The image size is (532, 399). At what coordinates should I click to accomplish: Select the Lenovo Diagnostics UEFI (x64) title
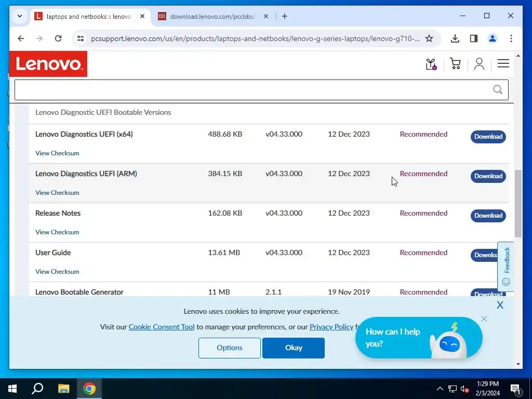tap(84, 134)
